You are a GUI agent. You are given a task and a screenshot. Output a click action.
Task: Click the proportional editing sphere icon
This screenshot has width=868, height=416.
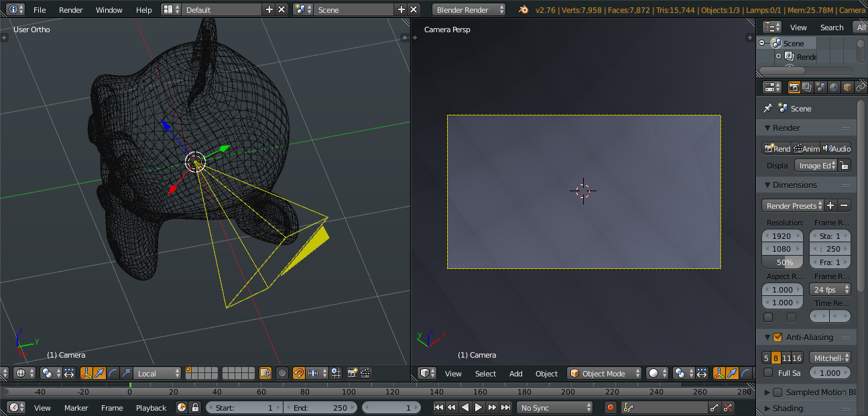click(282, 373)
